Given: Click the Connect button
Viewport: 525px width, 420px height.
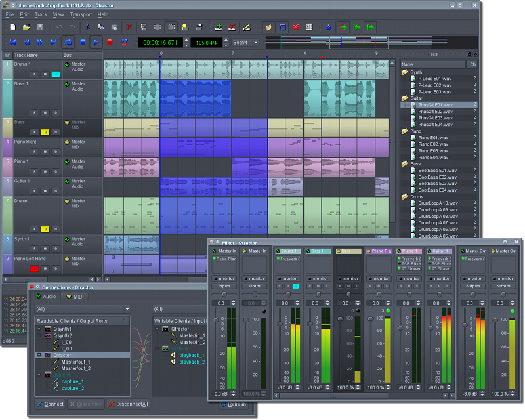Looking at the screenshot, I should click(x=51, y=404).
